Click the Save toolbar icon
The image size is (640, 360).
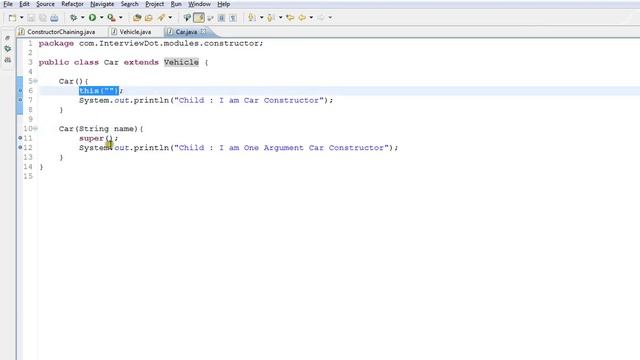[x=31, y=18]
